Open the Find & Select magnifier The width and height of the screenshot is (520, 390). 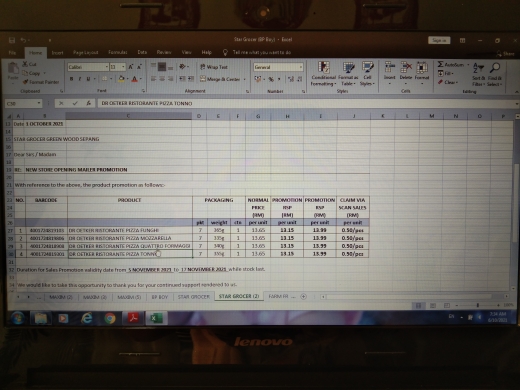pos(495,68)
